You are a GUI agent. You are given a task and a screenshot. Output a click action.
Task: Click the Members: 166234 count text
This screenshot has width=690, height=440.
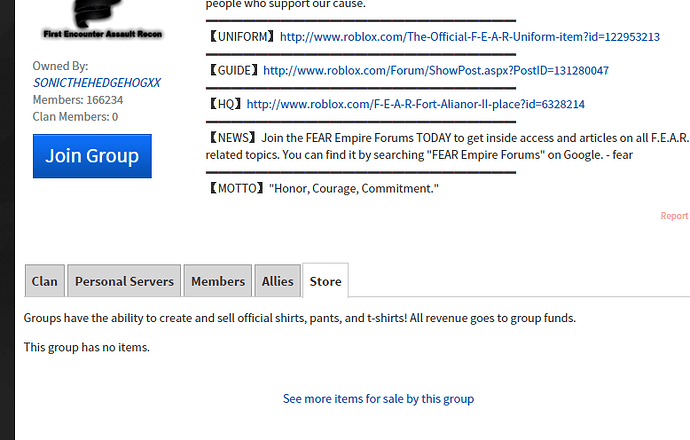tap(78, 100)
